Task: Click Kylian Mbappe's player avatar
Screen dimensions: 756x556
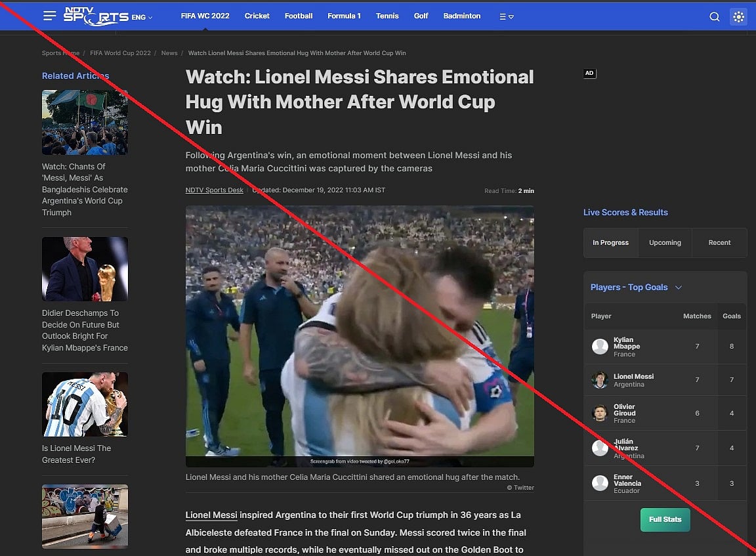Action: click(600, 346)
